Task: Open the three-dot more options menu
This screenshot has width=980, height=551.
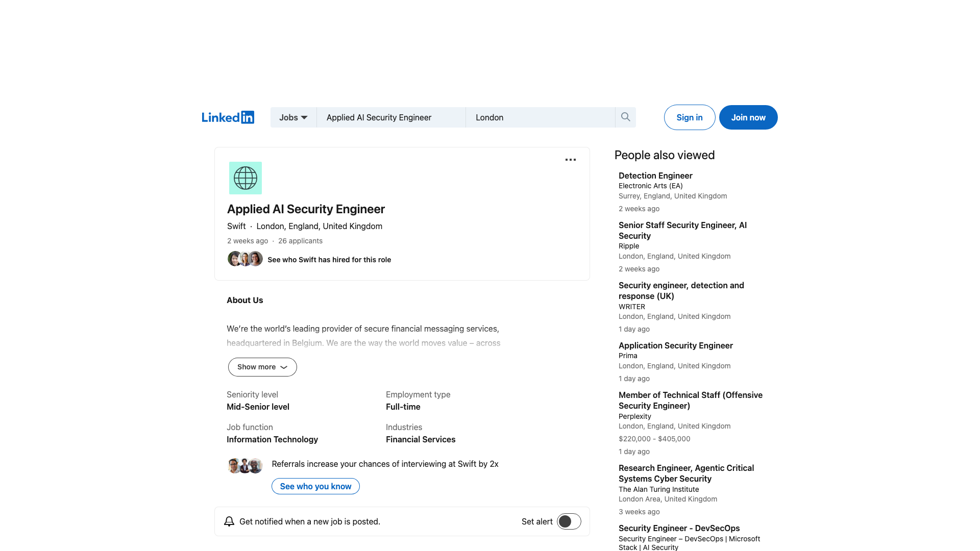Action: click(x=571, y=160)
